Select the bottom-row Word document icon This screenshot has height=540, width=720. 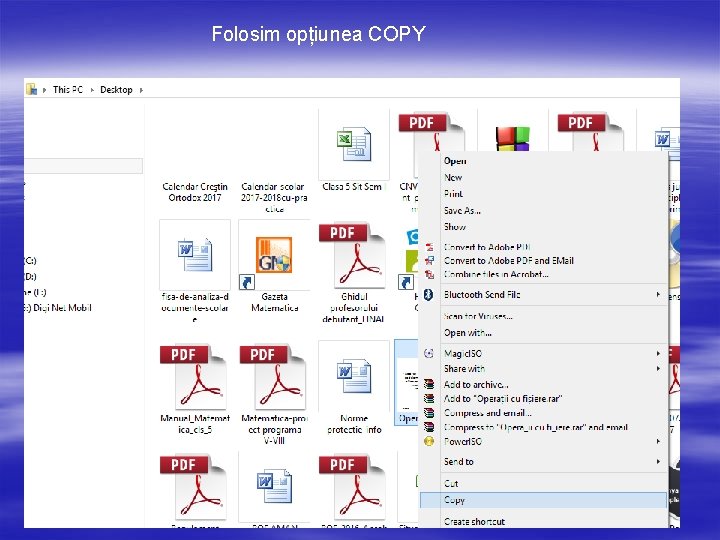274,486
